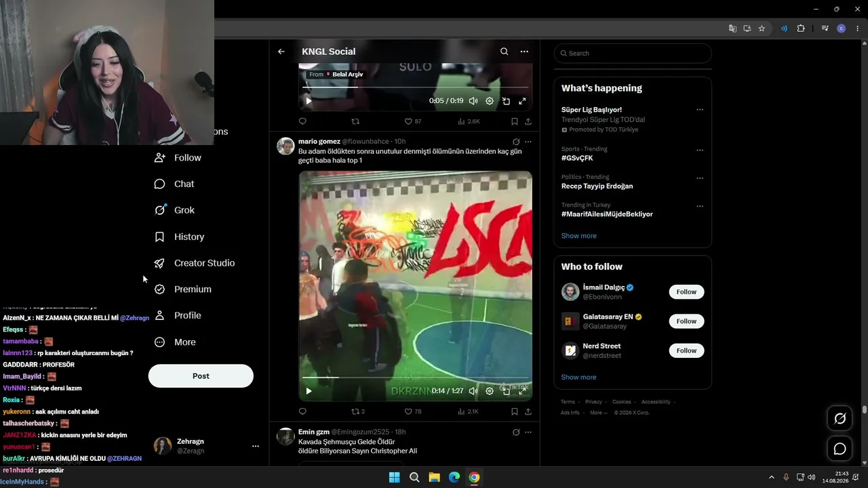This screenshot has width=868, height=488.
Task: Open the Windows Start menu
Action: pyautogui.click(x=394, y=477)
